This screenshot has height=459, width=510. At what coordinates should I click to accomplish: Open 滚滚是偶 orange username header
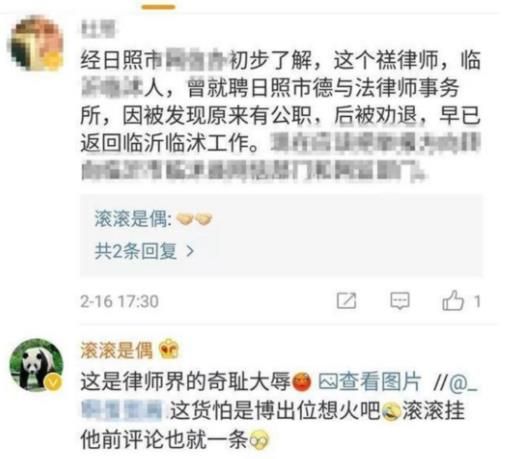click(x=116, y=350)
